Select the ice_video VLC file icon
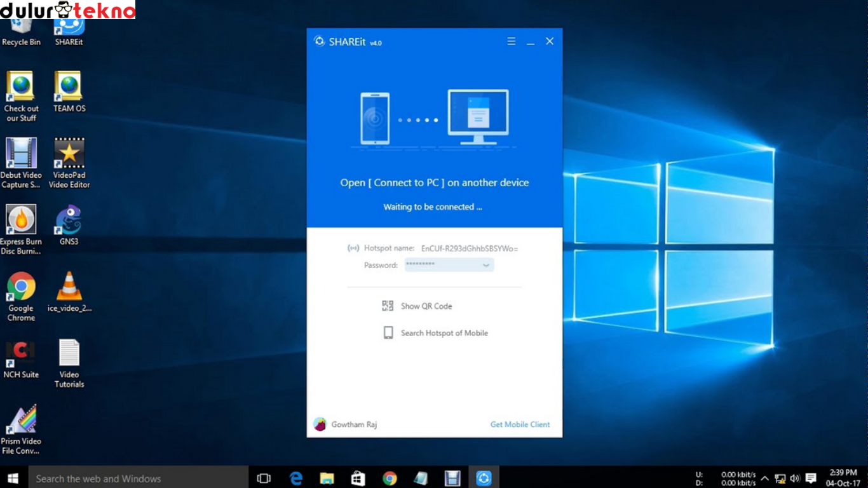 click(x=69, y=292)
